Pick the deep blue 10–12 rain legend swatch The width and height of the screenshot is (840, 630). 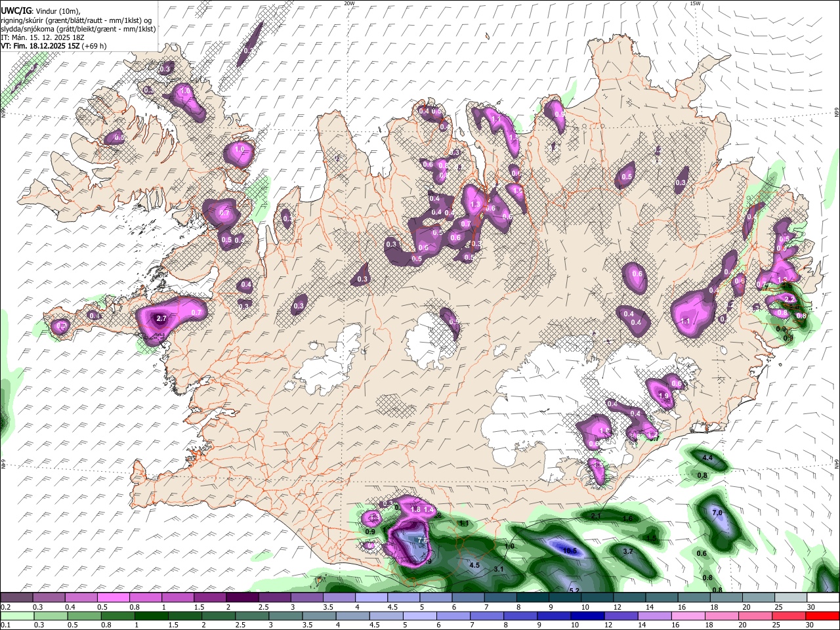click(x=588, y=616)
